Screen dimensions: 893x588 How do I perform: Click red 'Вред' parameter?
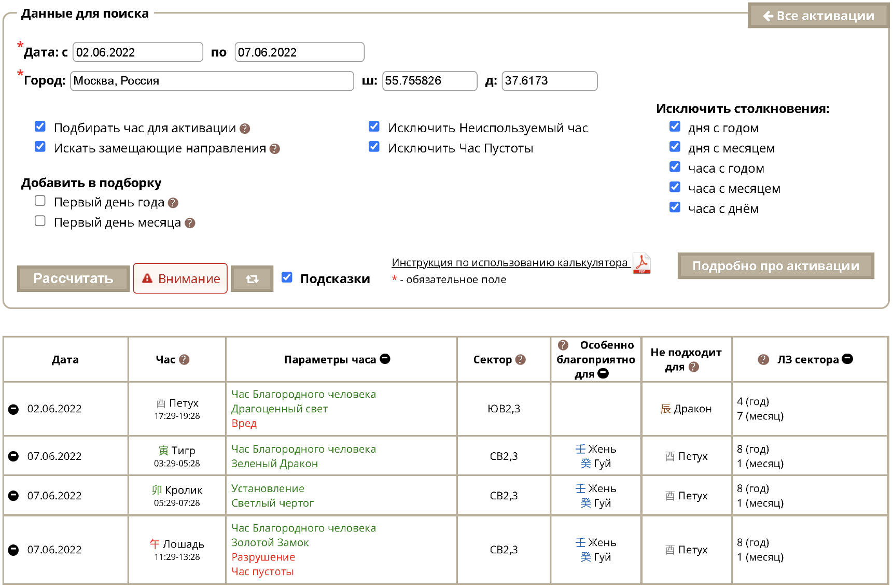tap(244, 424)
